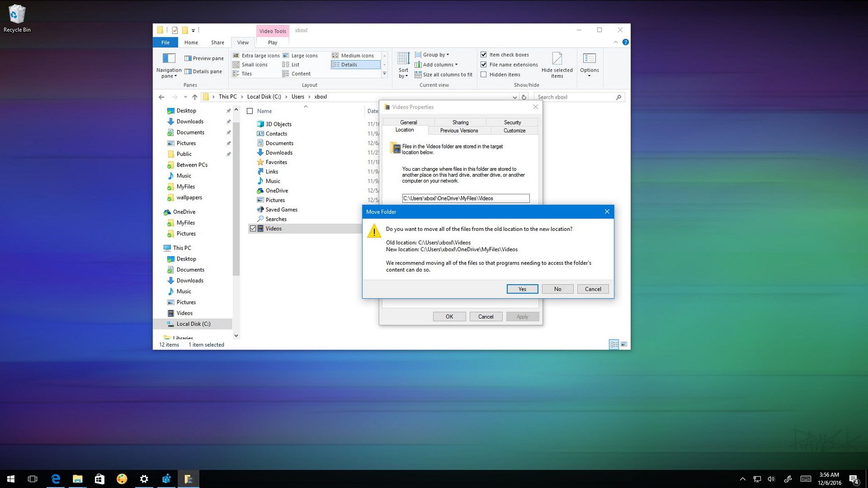This screenshot has height=488, width=868.
Task: Switch to the Share ribbon tab
Action: point(217,42)
